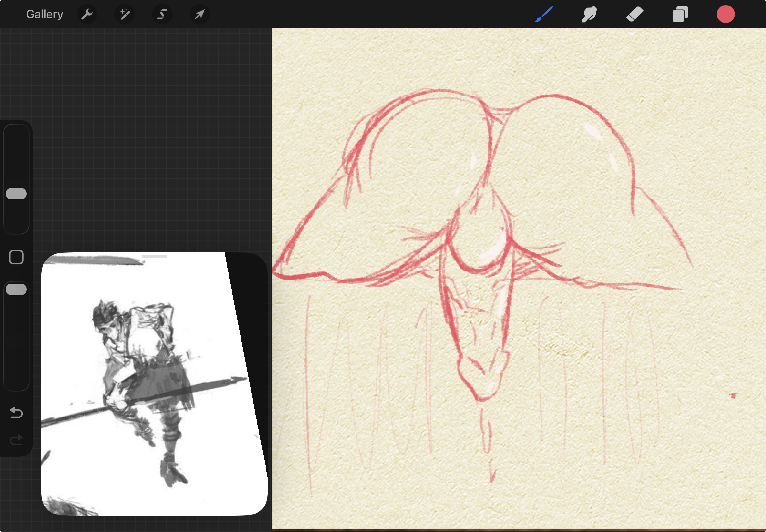Redo the last undone action
The width and height of the screenshot is (766, 532).
pos(16,440)
